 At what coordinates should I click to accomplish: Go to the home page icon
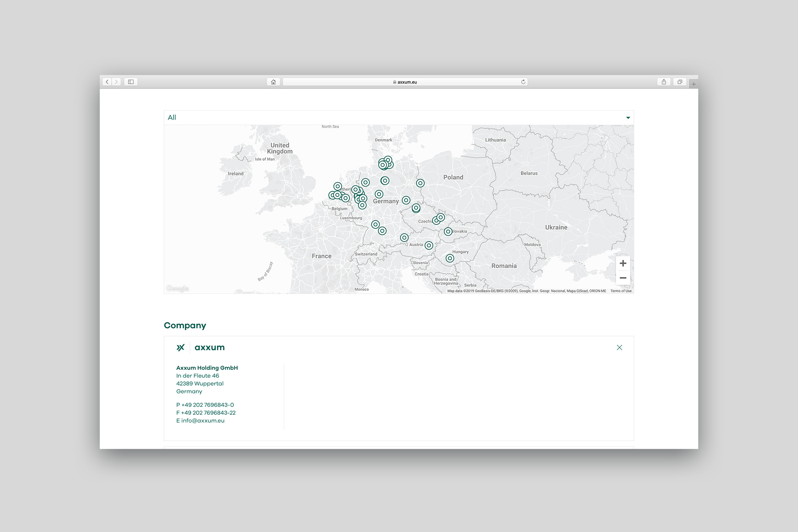click(x=273, y=82)
